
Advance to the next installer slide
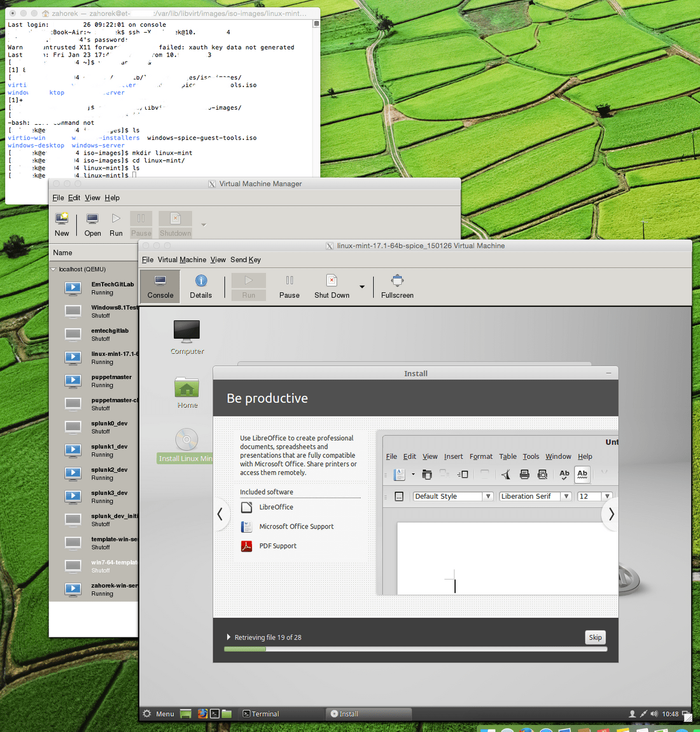point(610,514)
